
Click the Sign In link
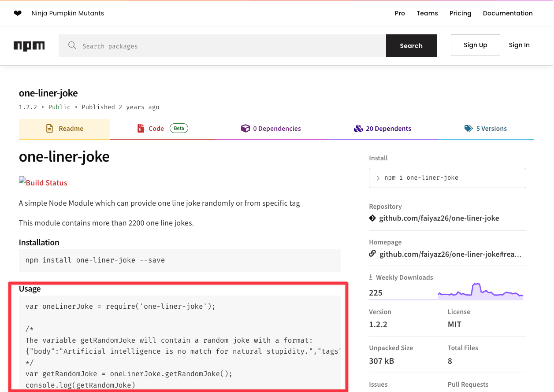(519, 45)
